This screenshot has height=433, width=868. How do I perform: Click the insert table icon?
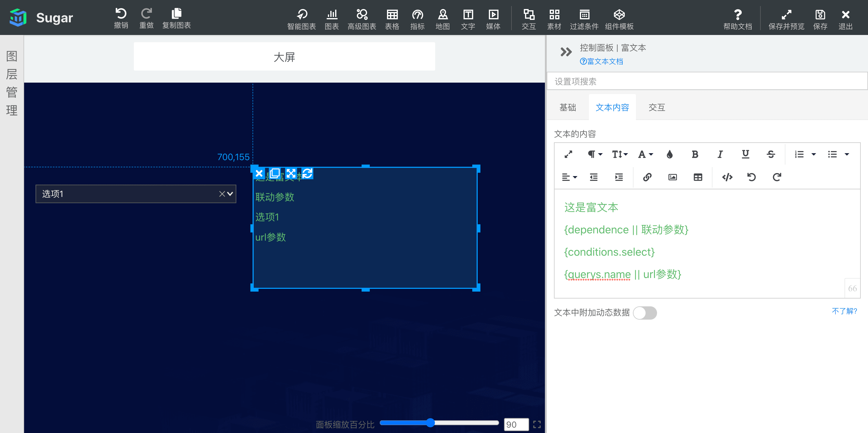pos(698,177)
